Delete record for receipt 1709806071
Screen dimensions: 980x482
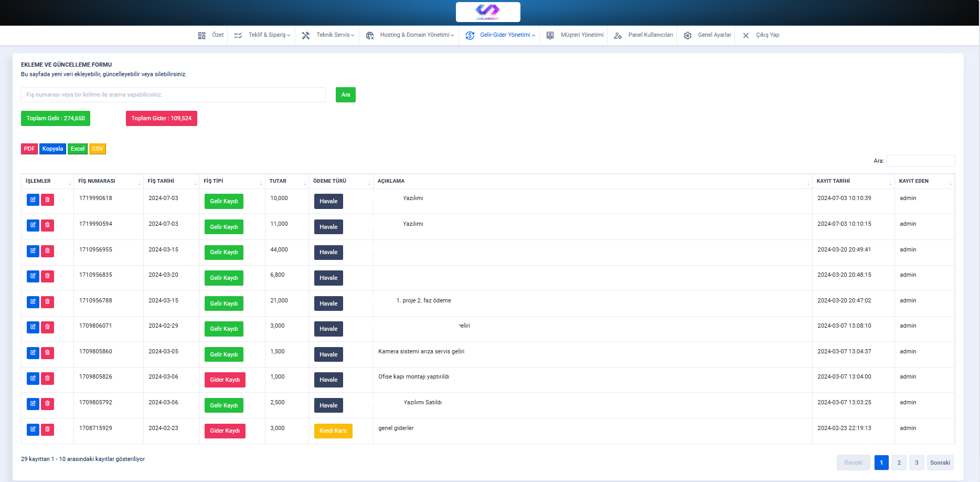pyautogui.click(x=47, y=327)
